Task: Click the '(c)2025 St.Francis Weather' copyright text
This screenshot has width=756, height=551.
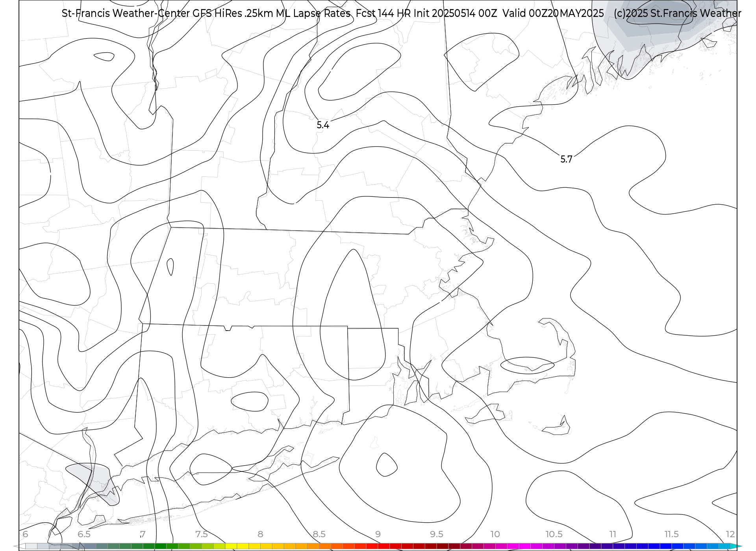Action: (677, 13)
